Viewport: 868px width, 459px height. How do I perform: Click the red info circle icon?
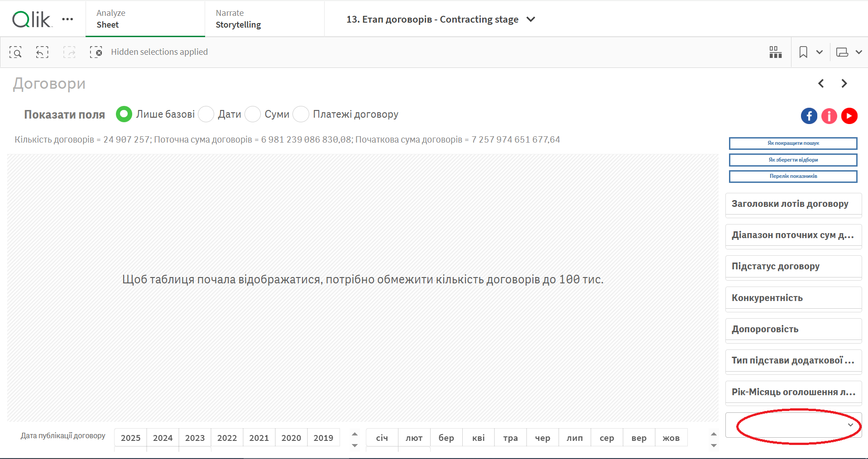click(829, 116)
